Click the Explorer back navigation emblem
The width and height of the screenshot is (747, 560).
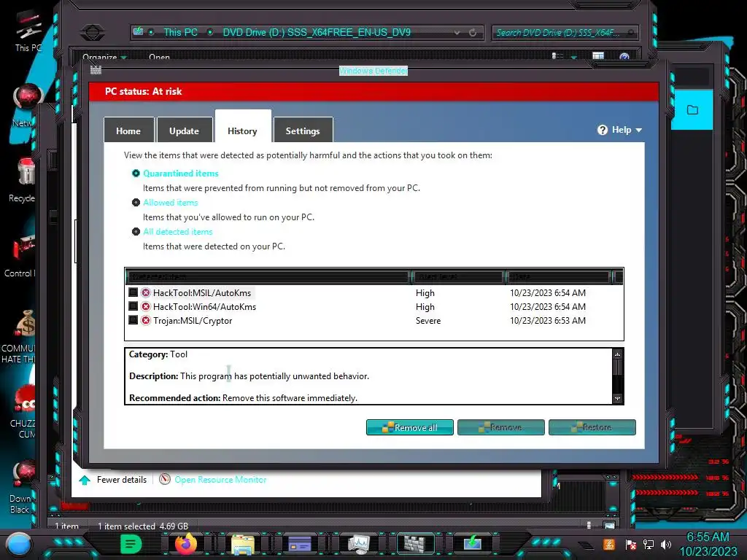(x=93, y=32)
